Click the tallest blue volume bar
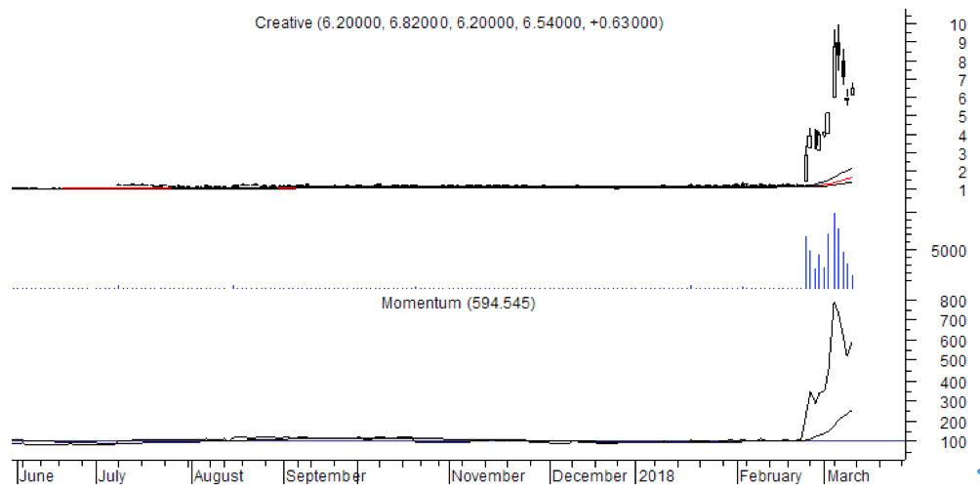 (x=835, y=251)
